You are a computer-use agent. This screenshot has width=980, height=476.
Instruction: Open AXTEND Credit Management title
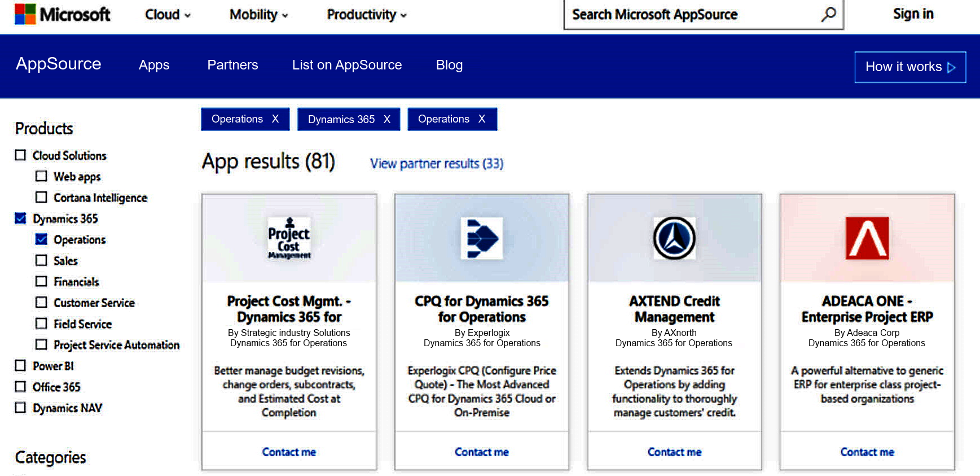[674, 309]
